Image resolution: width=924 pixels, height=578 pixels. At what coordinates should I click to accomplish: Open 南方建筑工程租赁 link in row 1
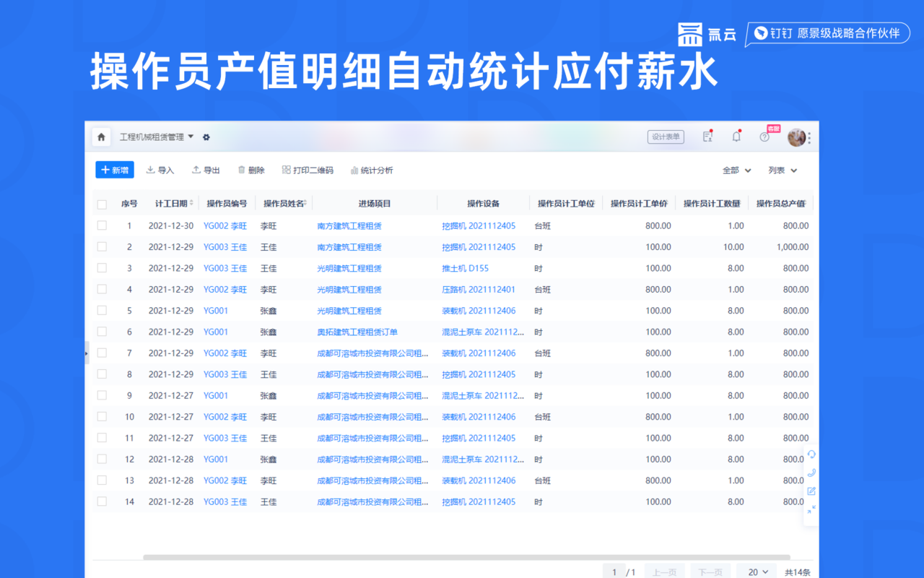349,226
